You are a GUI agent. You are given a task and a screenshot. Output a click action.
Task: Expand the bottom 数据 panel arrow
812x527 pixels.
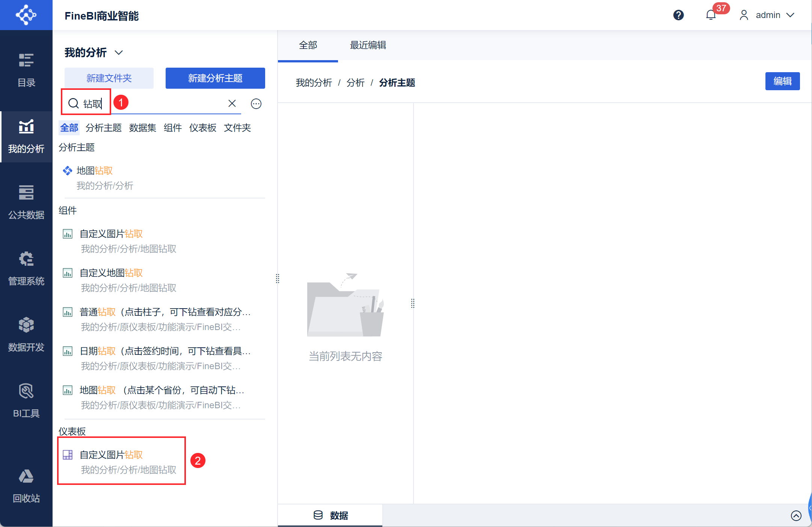click(796, 515)
